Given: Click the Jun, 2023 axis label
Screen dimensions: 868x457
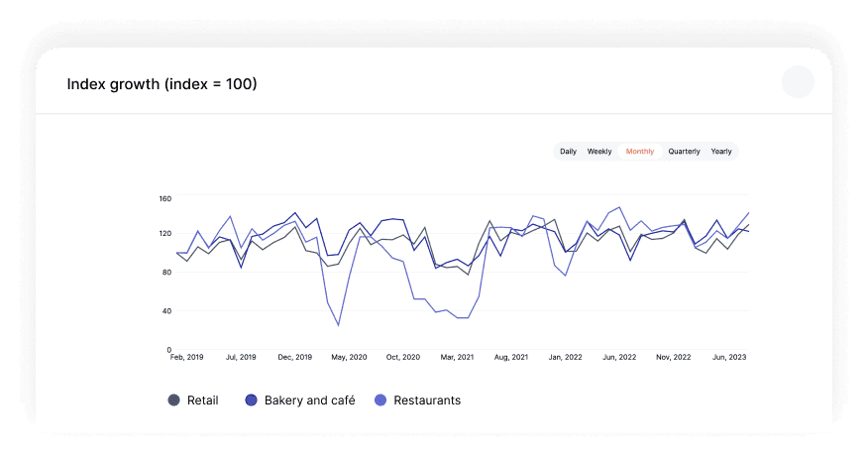Looking at the screenshot, I should (x=729, y=357).
